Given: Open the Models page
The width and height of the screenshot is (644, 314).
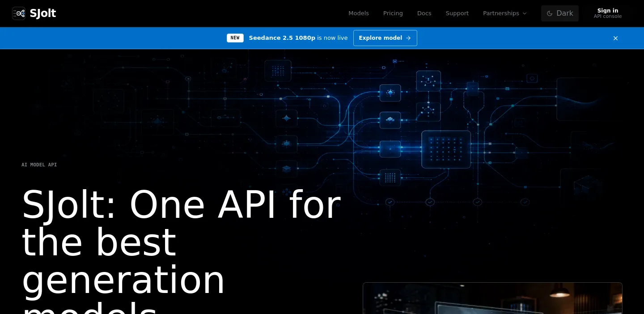Looking at the screenshot, I should pos(359,13).
